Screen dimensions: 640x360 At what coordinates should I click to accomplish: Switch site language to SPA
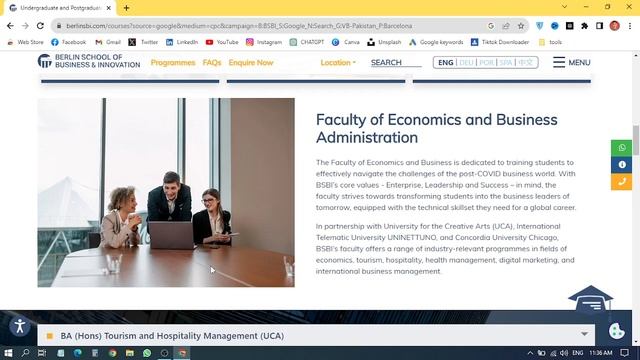(506, 62)
